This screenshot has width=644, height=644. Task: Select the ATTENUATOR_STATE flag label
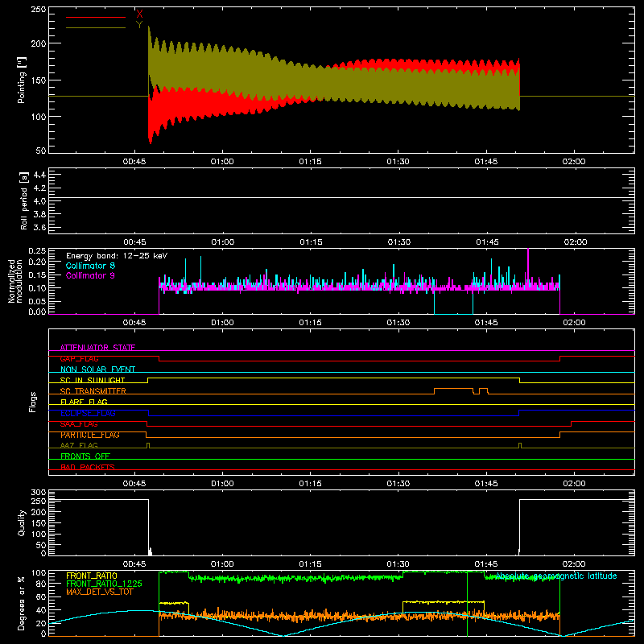(x=97, y=348)
